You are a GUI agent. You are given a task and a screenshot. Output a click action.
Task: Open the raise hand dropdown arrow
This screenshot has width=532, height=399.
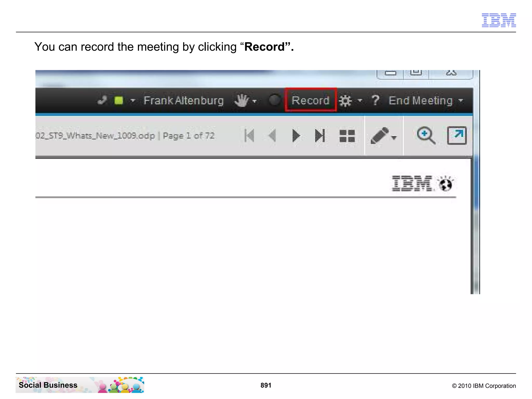click(255, 101)
